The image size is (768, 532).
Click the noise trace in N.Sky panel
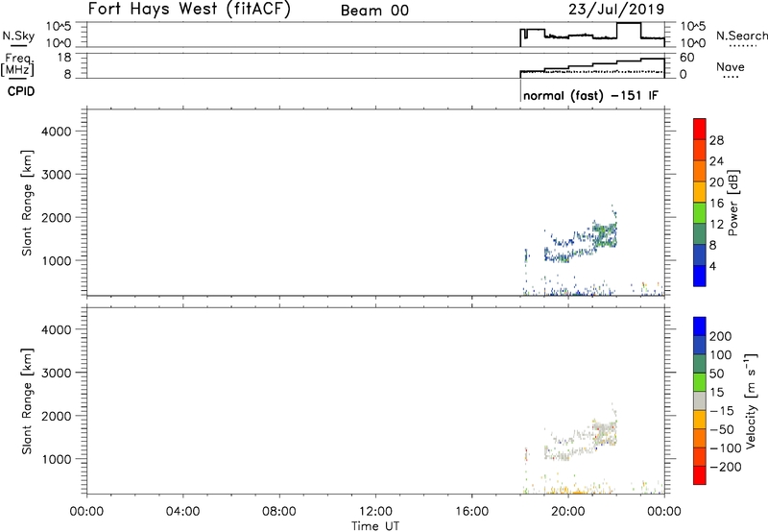tap(592, 35)
